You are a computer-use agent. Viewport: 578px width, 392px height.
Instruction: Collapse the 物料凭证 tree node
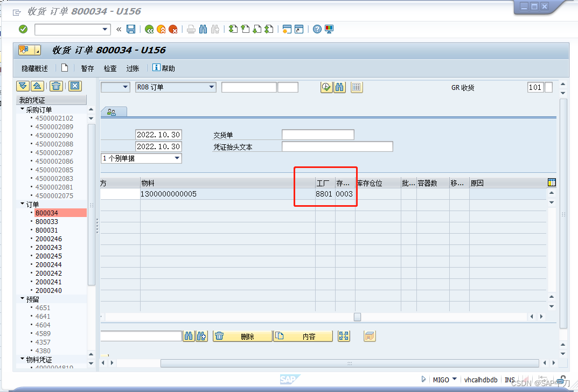[x=23, y=359]
